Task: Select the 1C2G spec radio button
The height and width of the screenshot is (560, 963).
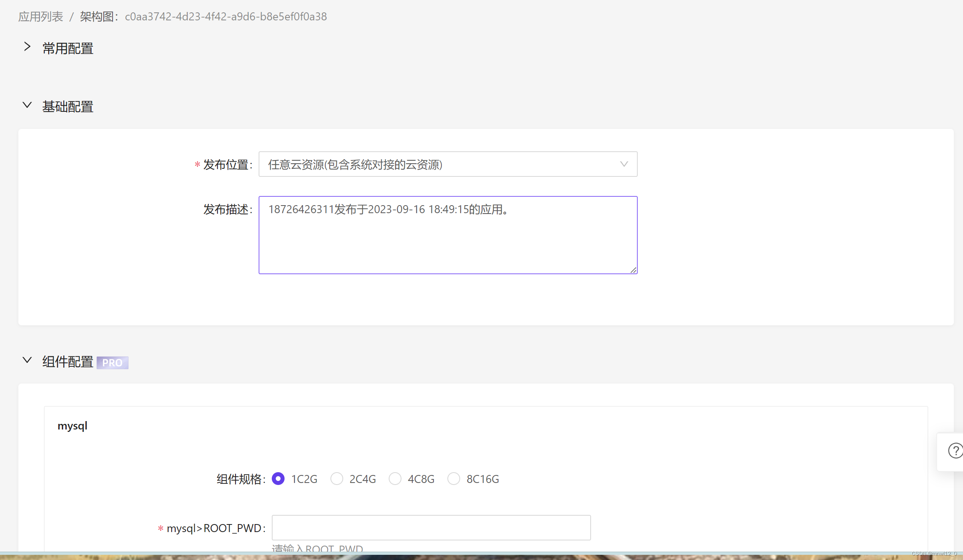Action: 278,479
